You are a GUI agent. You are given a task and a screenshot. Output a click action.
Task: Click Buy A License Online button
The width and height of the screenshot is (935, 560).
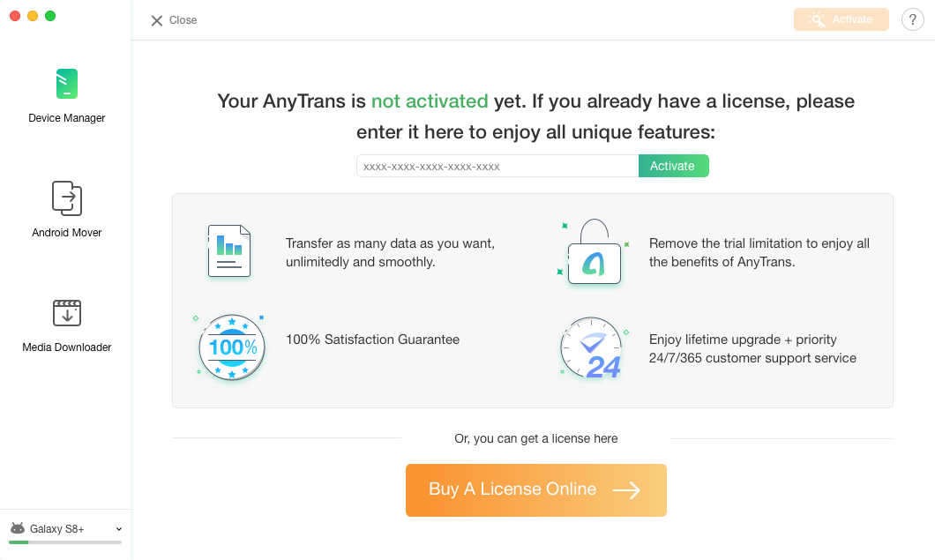tap(536, 490)
